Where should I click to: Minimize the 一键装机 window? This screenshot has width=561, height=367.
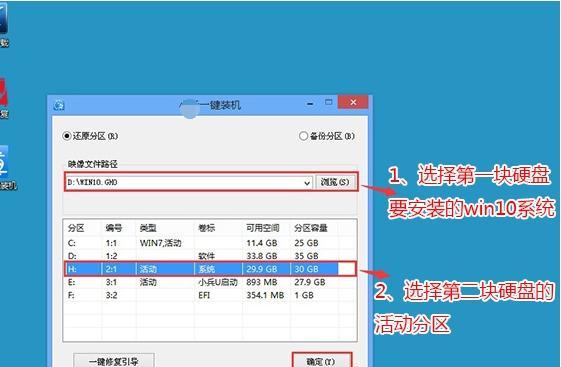[310, 104]
